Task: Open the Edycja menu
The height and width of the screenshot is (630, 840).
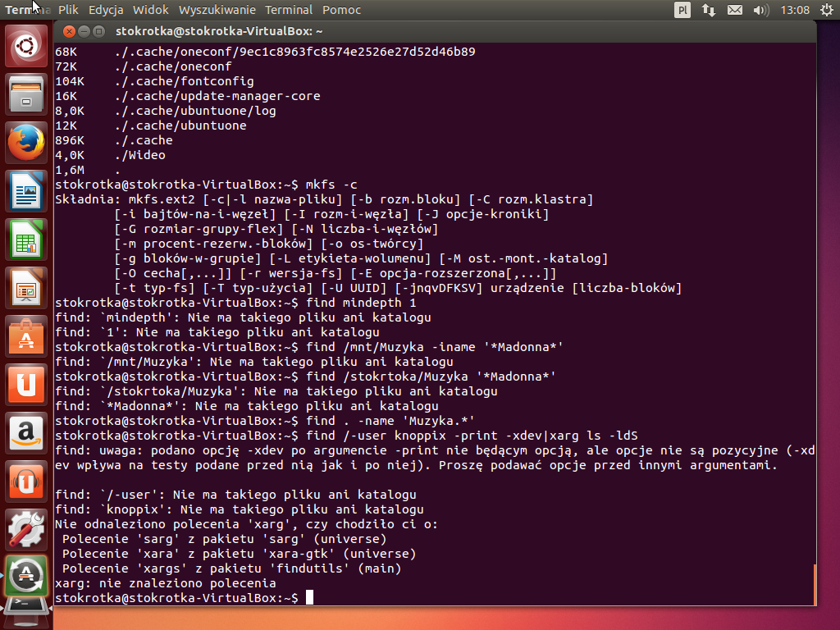Action: pos(106,10)
